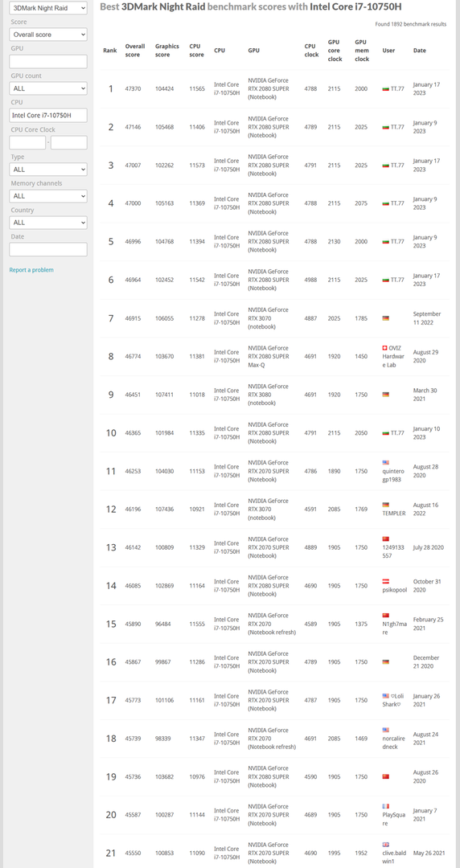Open the Overall score dropdown
This screenshot has height=868, width=460.
click(48, 35)
